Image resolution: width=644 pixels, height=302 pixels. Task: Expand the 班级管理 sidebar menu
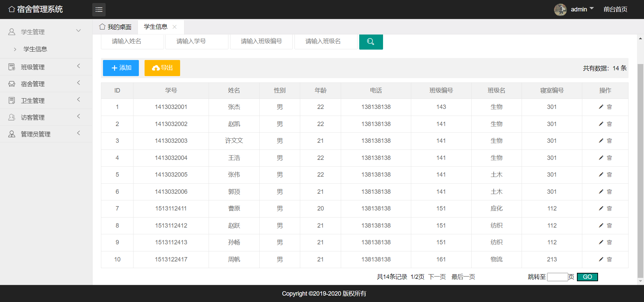pyautogui.click(x=46, y=67)
